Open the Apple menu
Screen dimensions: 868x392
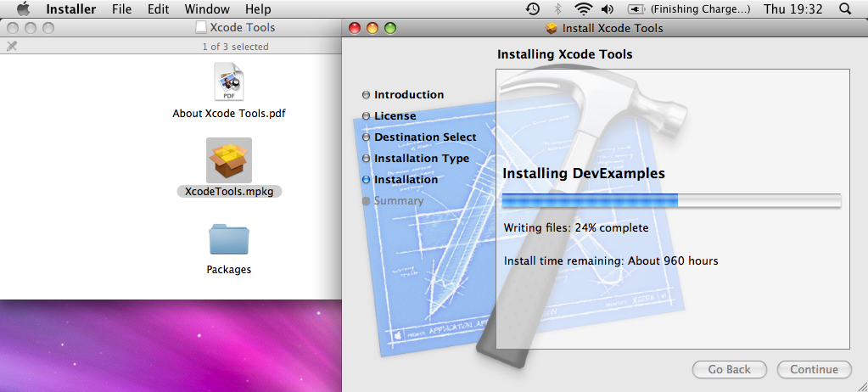23,8
